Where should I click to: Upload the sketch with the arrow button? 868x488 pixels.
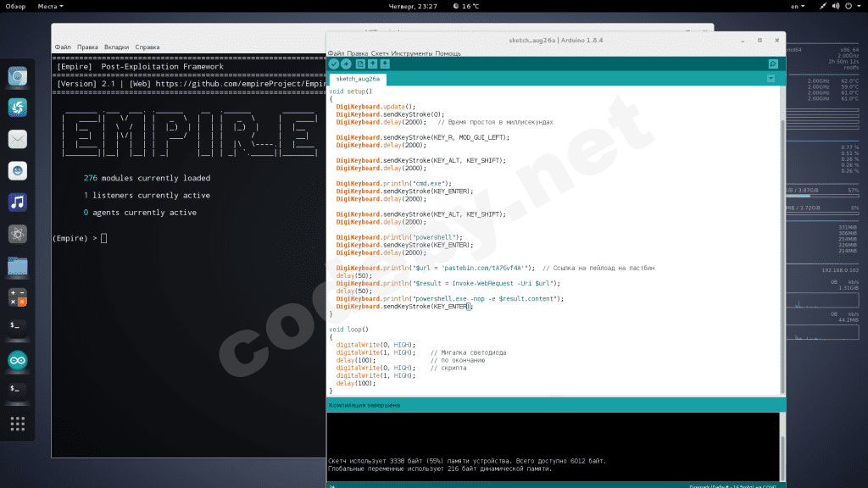(346, 64)
